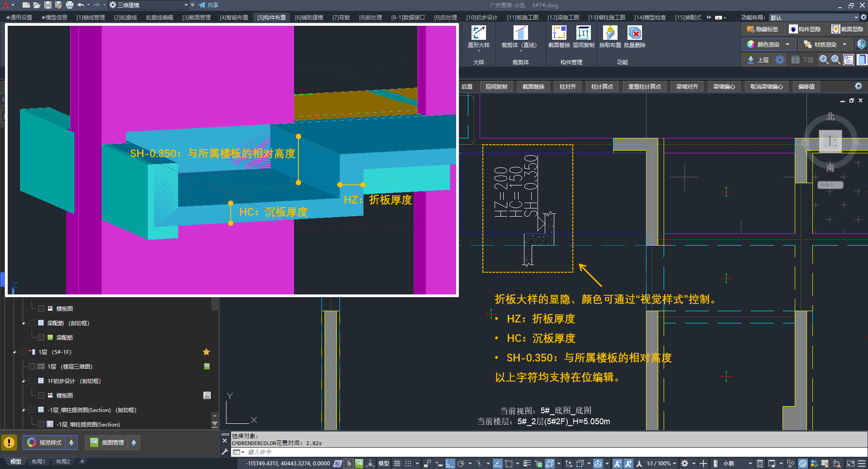The image size is (868, 469).
Task: Click the zoom in magnifier icon
Action: click(x=824, y=60)
